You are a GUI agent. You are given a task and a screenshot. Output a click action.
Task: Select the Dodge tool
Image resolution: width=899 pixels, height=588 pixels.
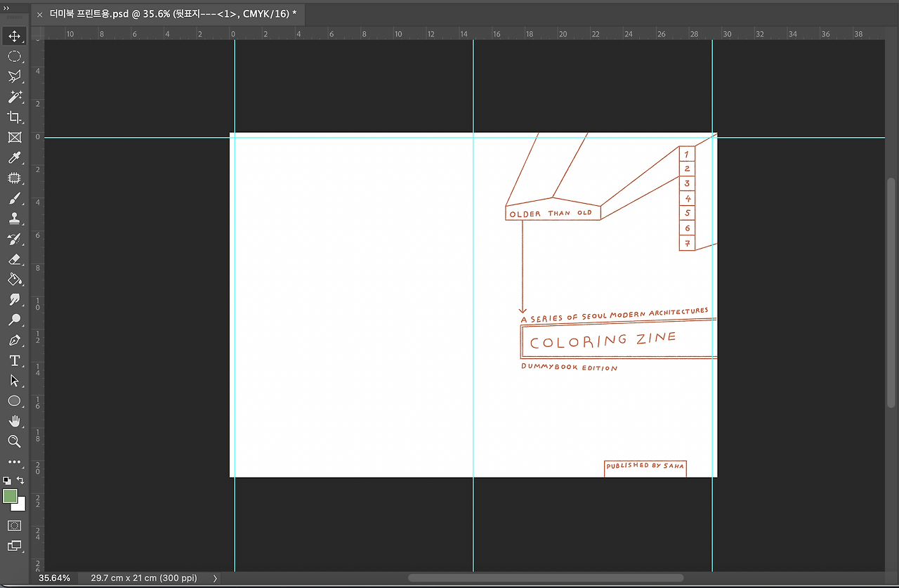tap(14, 320)
